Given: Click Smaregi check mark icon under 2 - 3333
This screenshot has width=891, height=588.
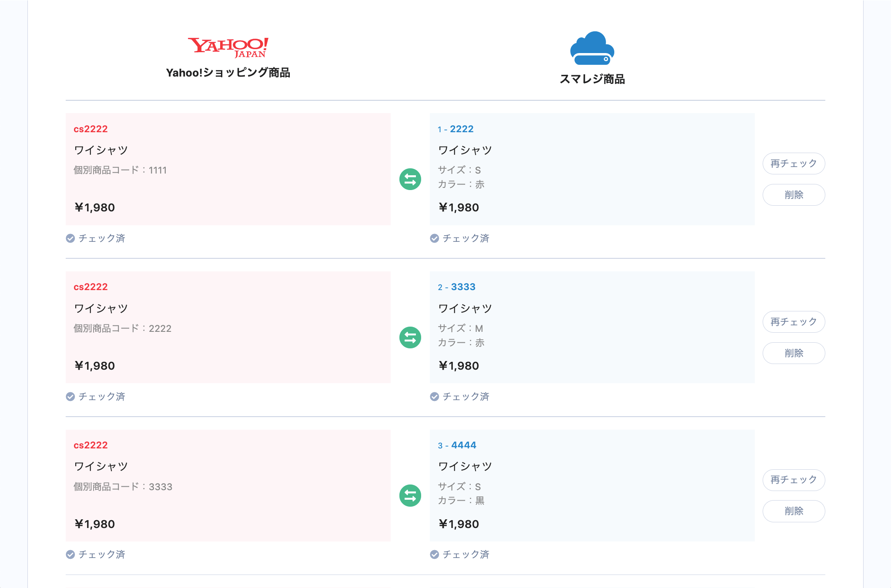Looking at the screenshot, I should click(x=434, y=397).
